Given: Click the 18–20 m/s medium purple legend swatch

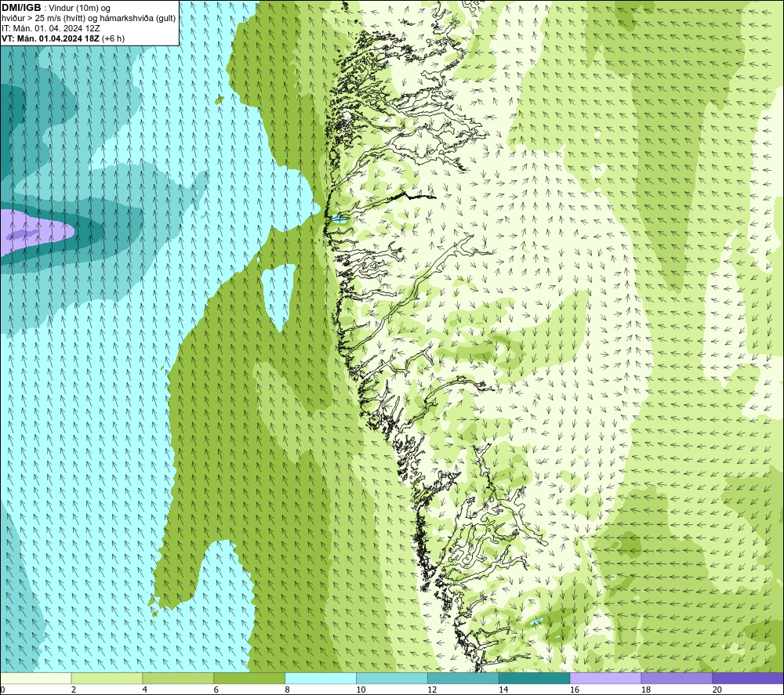Looking at the screenshot, I should tap(677, 678).
